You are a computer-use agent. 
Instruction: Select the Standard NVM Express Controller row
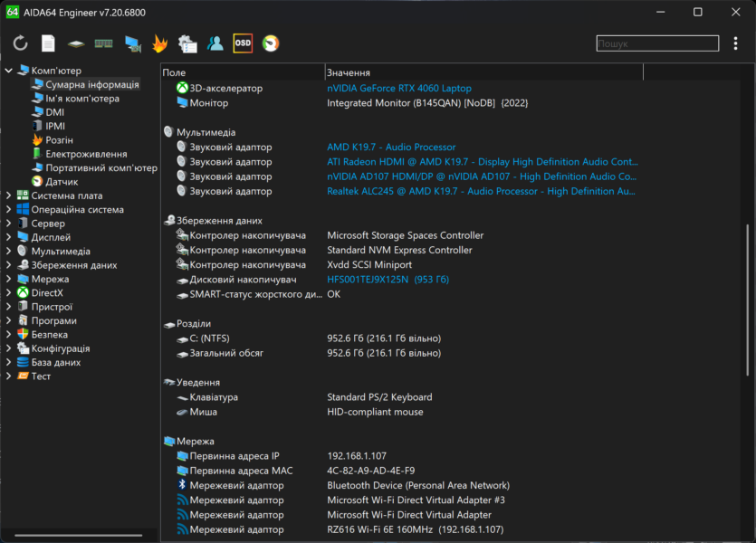pos(450,250)
